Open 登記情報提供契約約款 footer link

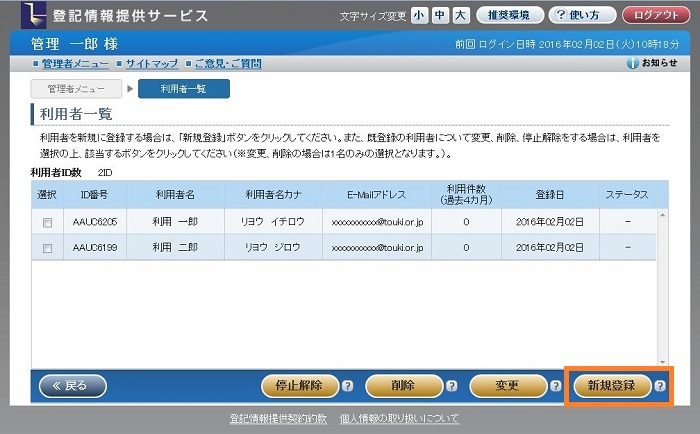(278, 419)
